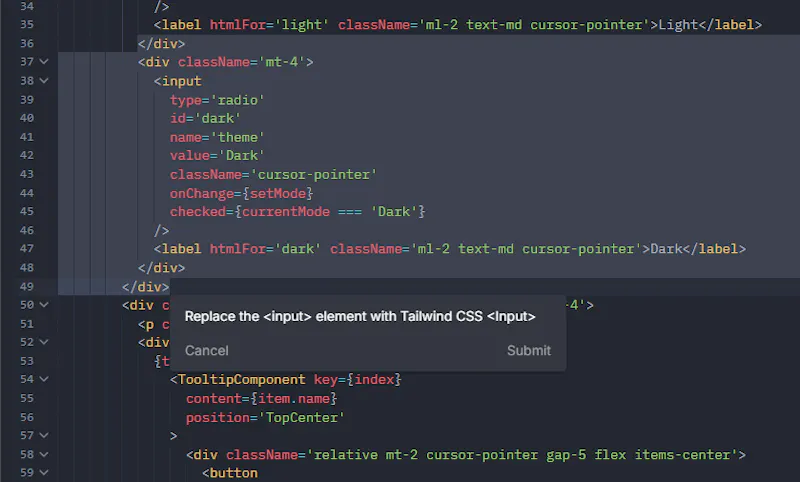Click the onChange={setMode} attribute
The image size is (800, 482).
click(241, 193)
